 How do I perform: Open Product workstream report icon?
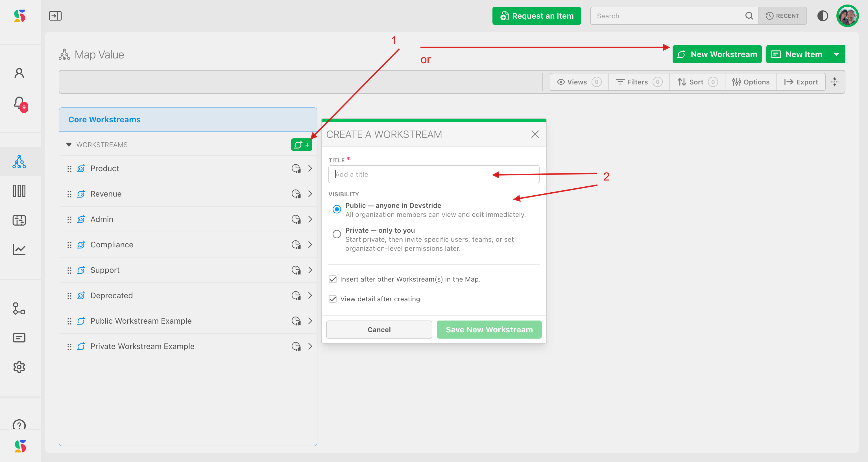[x=296, y=169]
